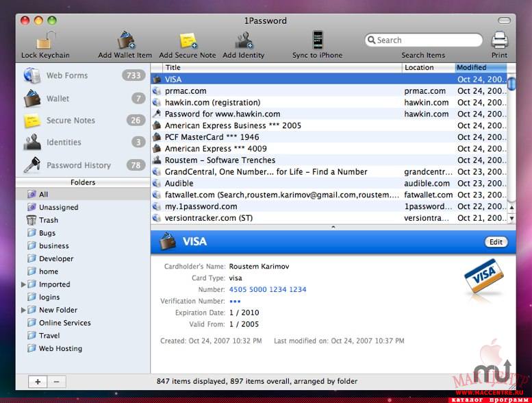532x403 pixels.
Task: Click the card number 4505 5000 1234 1234
Action: click(268, 290)
